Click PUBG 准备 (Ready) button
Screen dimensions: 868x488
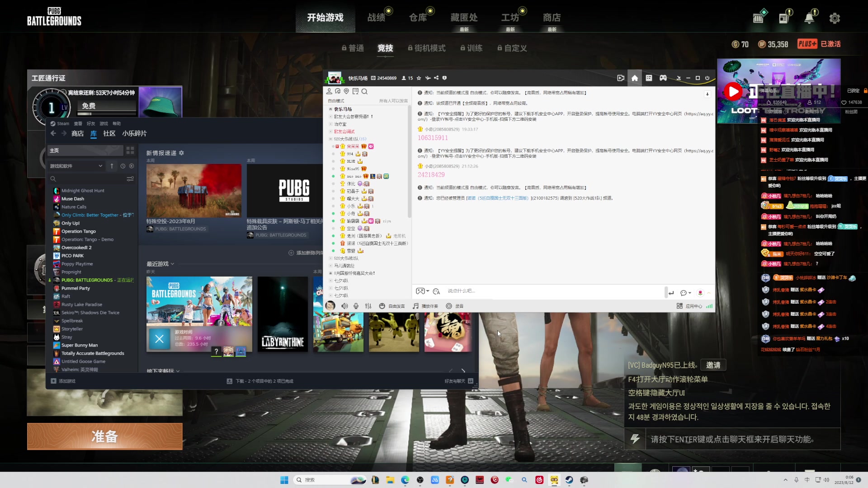(x=105, y=436)
